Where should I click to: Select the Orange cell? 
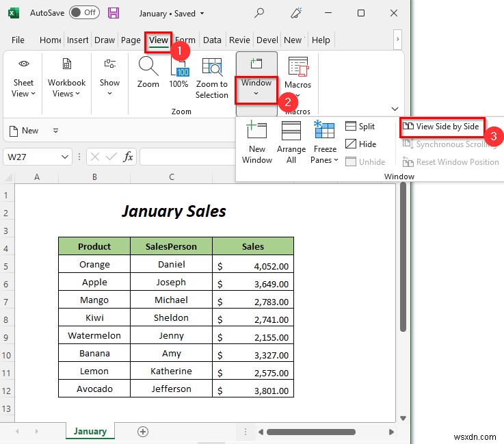click(94, 264)
